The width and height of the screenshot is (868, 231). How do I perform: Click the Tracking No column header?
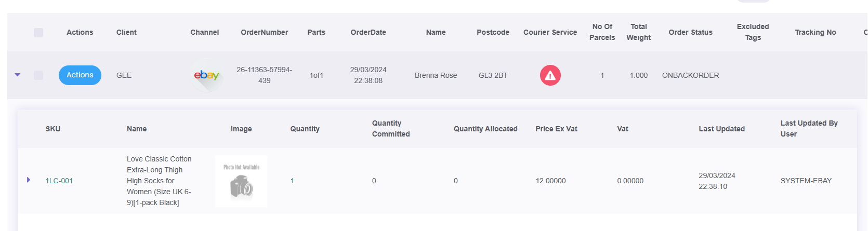tap(815, 32)
